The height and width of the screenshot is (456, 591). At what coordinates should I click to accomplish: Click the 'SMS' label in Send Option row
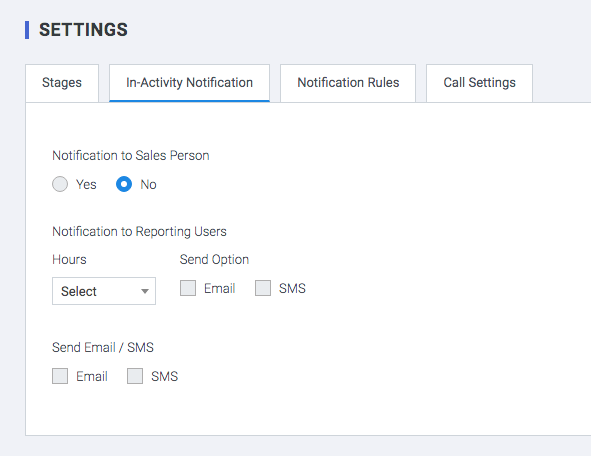coord(292,289)
